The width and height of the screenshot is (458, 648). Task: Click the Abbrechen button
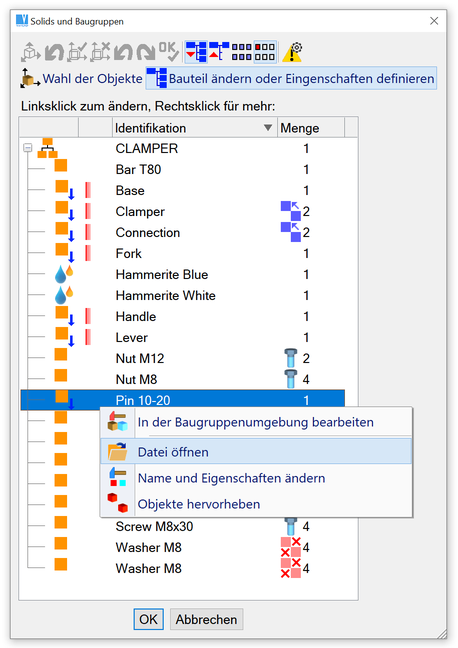[206, 619]
